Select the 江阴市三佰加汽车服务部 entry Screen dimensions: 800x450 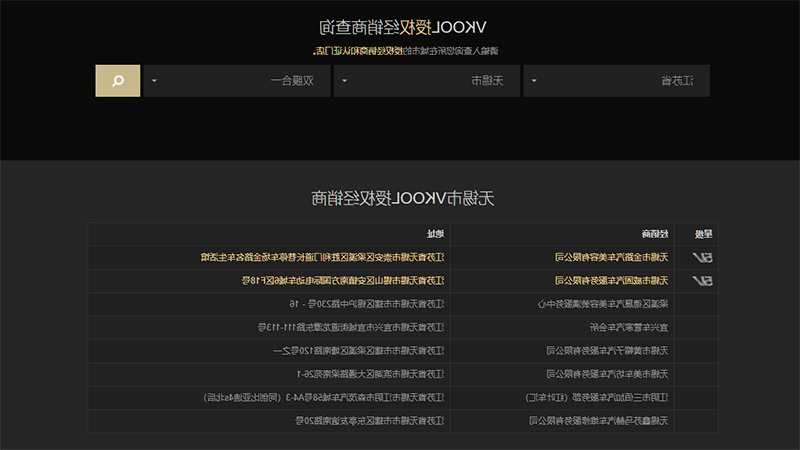tap(597, 397)
